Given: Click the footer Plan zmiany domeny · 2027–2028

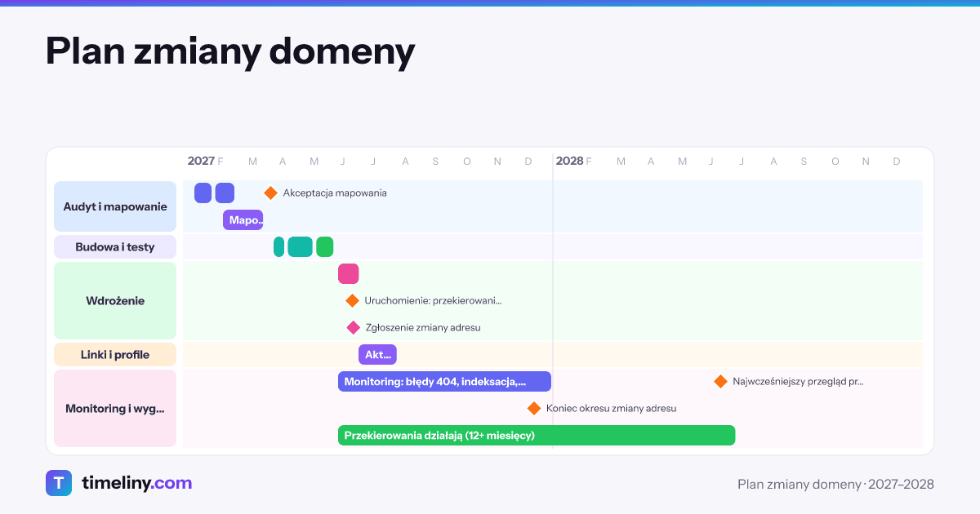Looking at the screenshot, I should 835,484.
